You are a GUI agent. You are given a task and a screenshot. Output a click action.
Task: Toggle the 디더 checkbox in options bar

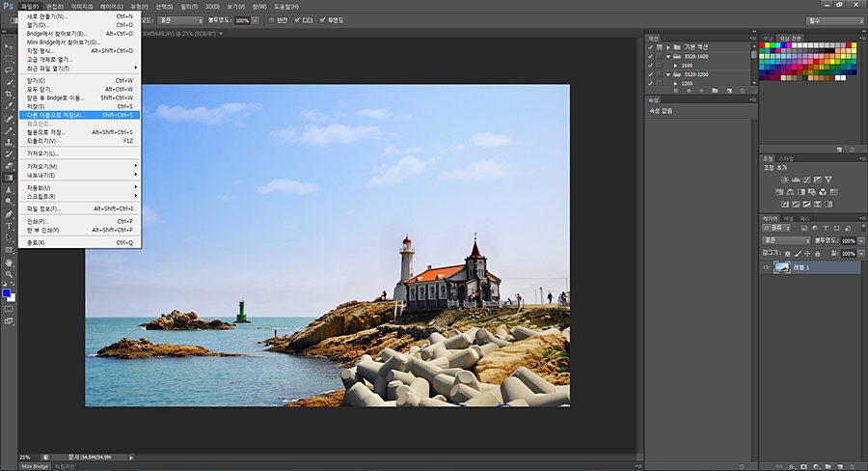[296, 19]
